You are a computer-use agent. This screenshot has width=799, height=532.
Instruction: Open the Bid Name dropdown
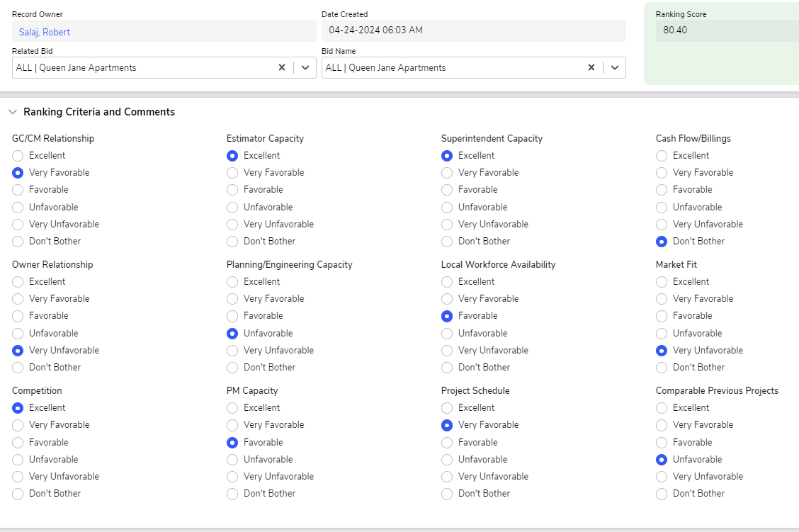[x=614, y=67]
